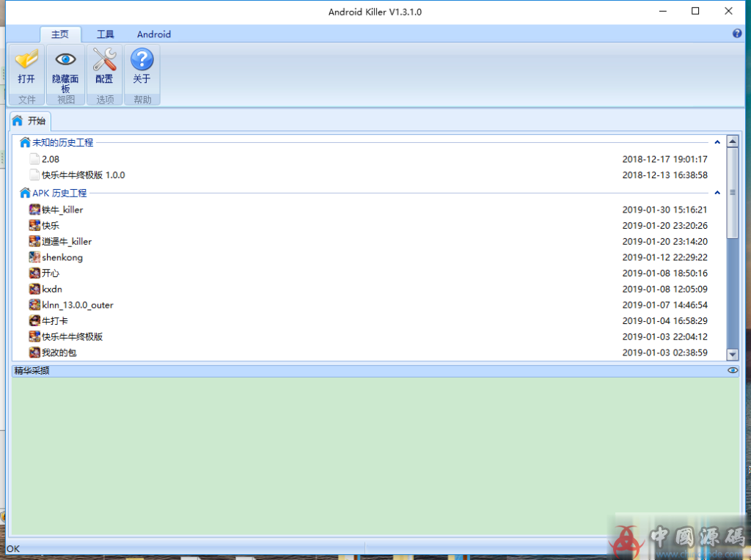Viewport: 751px width, 560px height.
Task: Click the home icon beside 未知的历史工程
Action: [x=25, y=142]
